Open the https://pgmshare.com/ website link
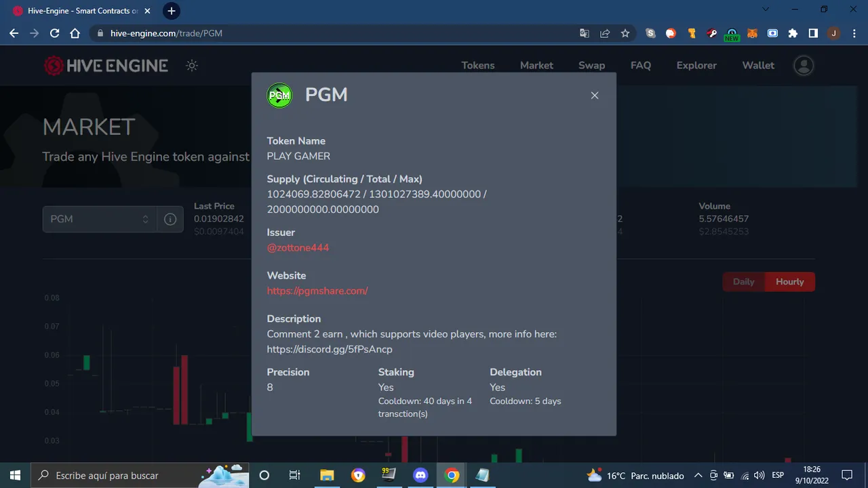Screen dimensions: 868x488 point(317,291)
